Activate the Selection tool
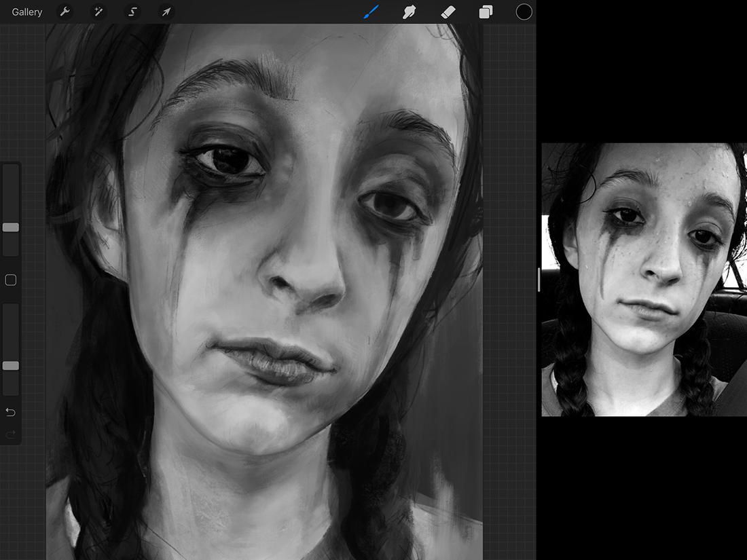The width and height of the screenshot is (747, 560). pyautogui.click(x=132, y=12)
